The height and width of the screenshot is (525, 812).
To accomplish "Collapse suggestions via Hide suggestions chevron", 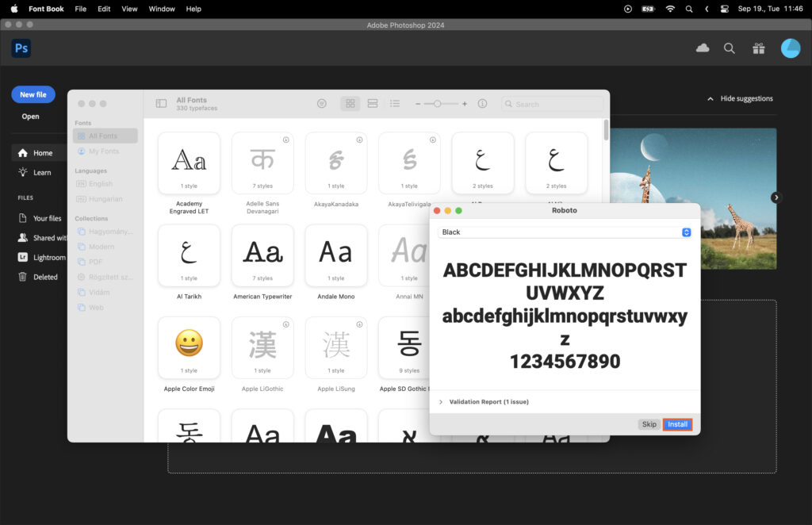I will pos(711,98).
